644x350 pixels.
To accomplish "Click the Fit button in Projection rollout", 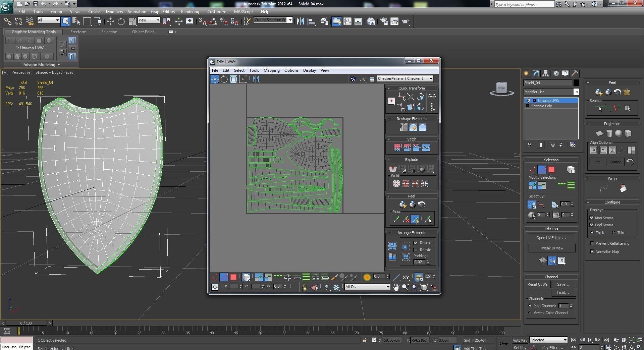I will coord(597,162).
